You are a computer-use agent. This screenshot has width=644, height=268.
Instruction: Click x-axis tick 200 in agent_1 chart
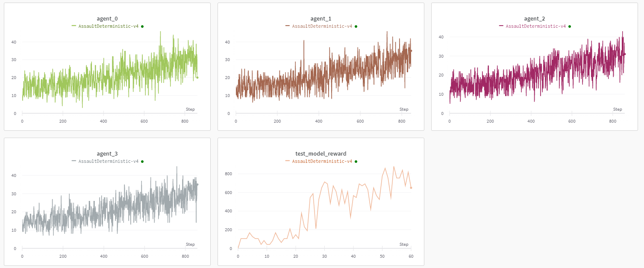[x=277, y=121]
